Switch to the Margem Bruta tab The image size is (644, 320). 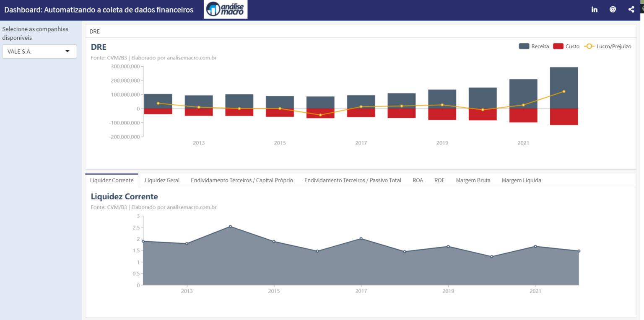[x=473, y=180]
